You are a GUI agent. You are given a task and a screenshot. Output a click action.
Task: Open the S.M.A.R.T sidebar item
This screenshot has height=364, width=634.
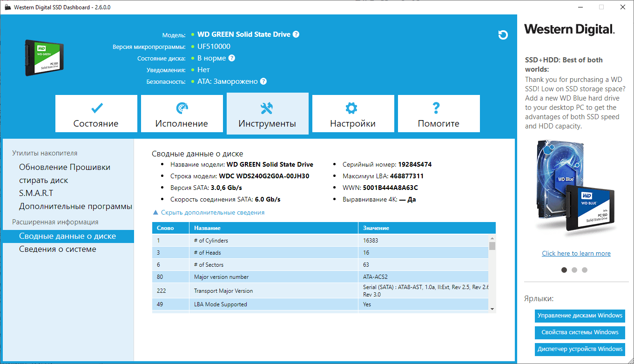point(36,193)
